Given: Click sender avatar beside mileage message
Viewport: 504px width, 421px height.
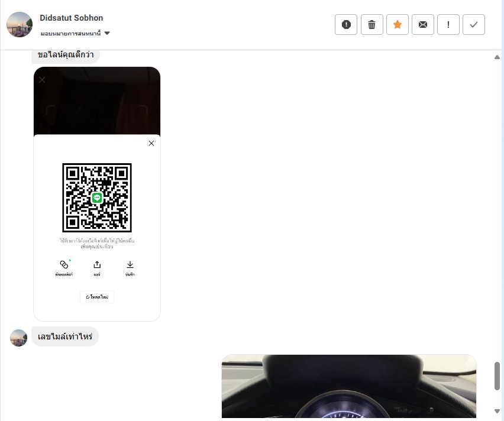Looking at the screenshot, I should pyautogui.click(x=19, y=338).
